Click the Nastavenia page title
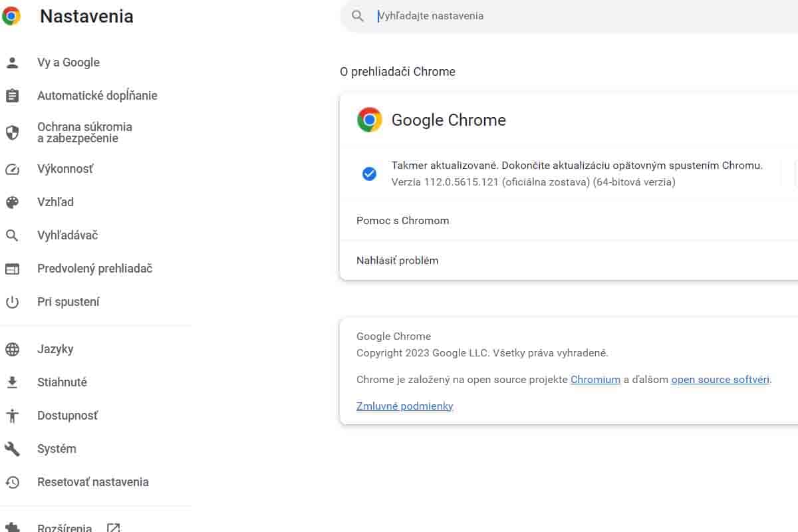 (86, 17)
